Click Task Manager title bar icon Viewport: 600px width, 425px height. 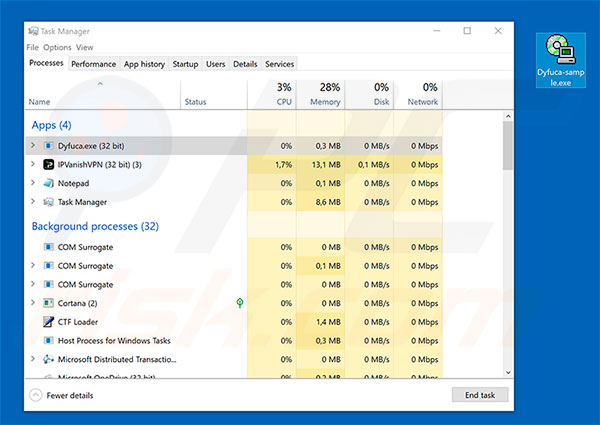tap(33, 31)
